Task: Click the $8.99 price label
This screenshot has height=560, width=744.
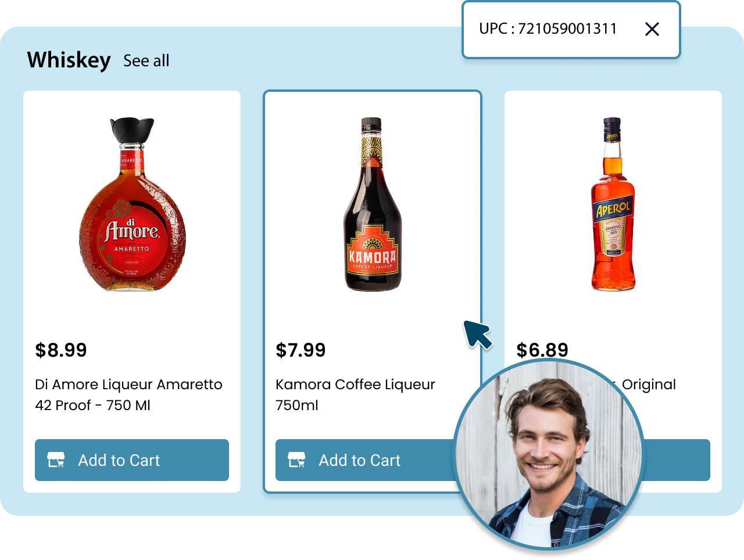Action: coord(61,350)
